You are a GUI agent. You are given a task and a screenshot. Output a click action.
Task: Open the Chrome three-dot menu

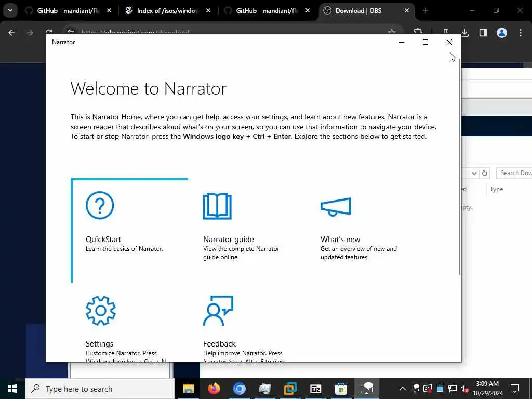tap(521, 33)
